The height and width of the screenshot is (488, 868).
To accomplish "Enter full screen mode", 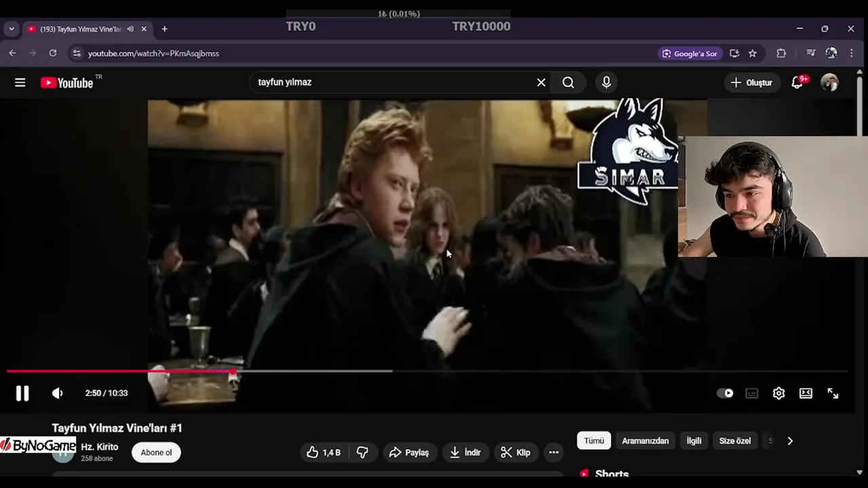I will (833, 393).
